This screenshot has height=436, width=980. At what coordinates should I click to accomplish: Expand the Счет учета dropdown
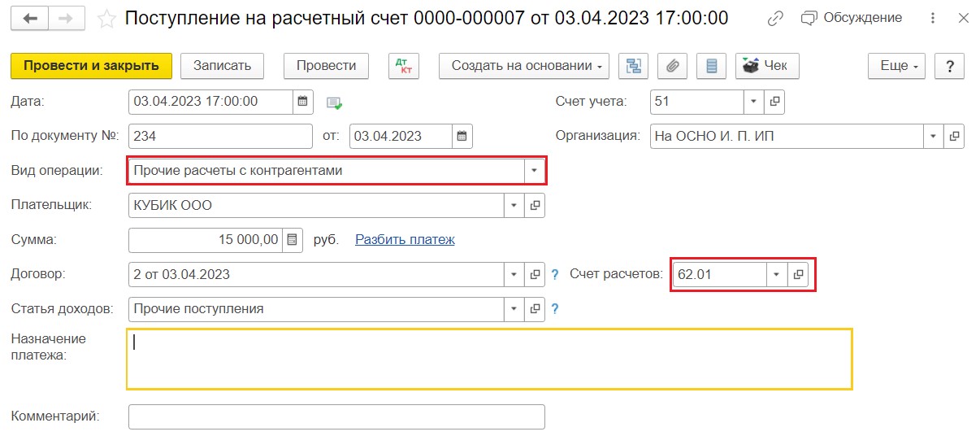754,102
